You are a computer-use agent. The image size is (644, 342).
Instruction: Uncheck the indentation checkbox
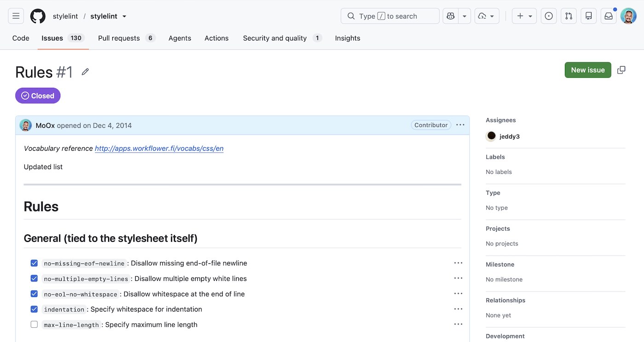pyautogui.click(x=34, y=309)
